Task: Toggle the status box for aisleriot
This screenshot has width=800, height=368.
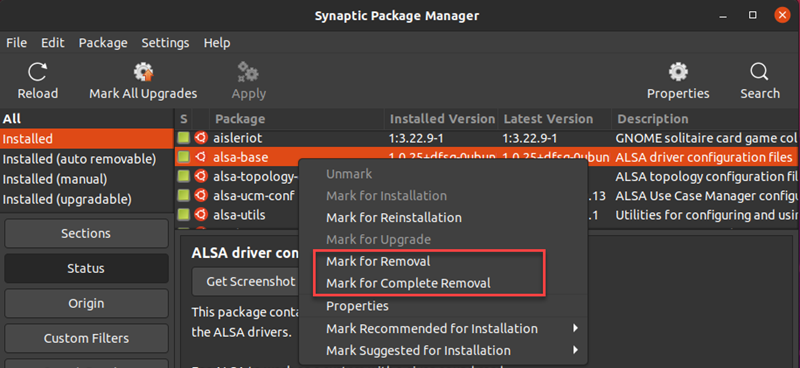Action: pyautogui.click(x=184, y=138)
